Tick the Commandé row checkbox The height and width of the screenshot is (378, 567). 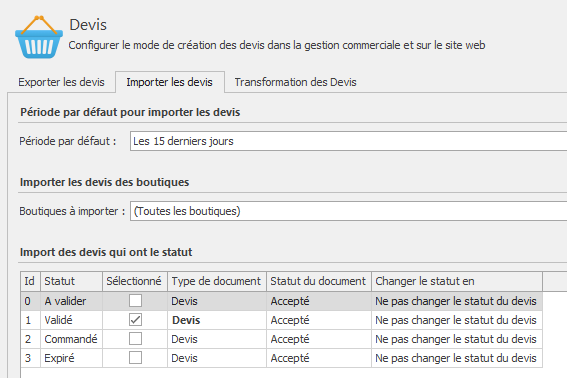[x=135, y=339]
